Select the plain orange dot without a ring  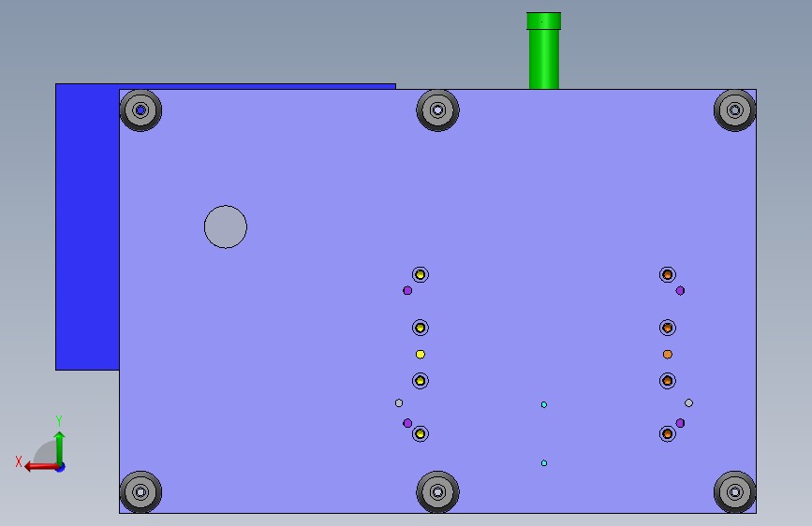point(668,355)
